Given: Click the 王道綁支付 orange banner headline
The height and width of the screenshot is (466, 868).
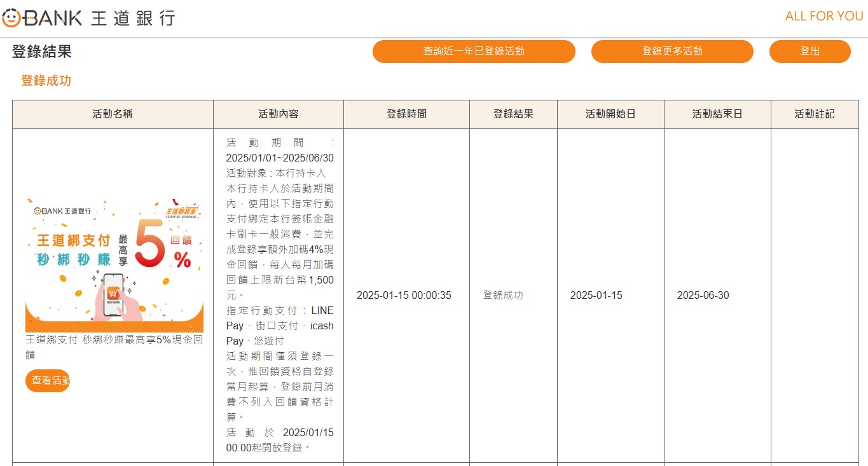Looking at the screenshot, I should pos(74,240).
